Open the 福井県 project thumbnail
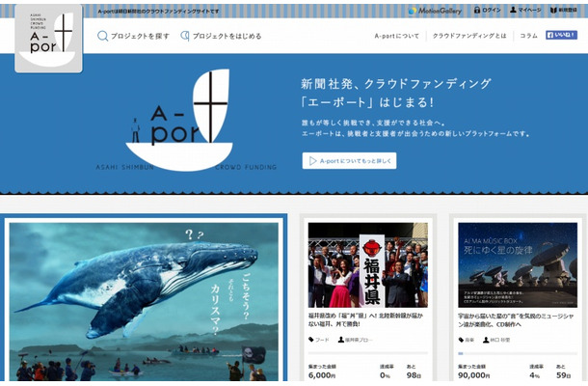Screen dimensions: 588x386 [367, 264]
